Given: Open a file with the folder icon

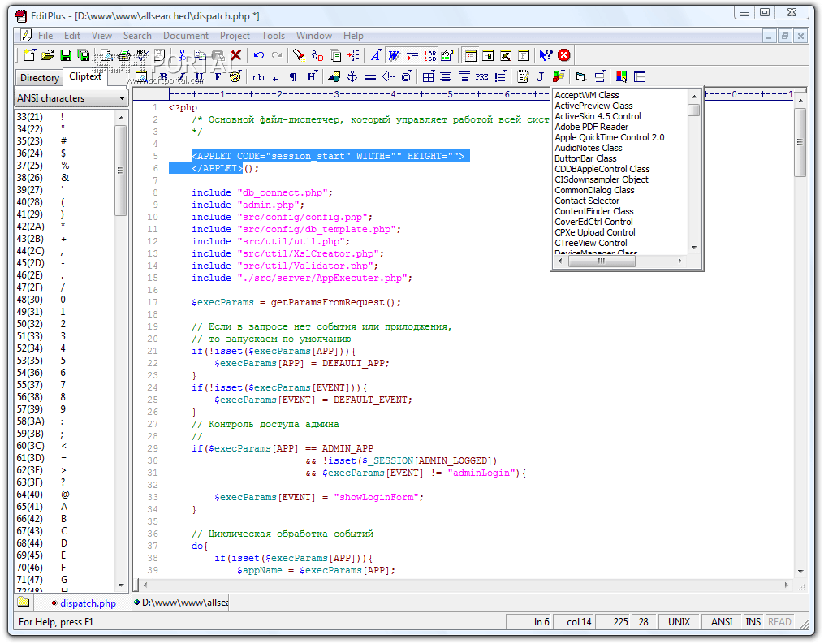Looking at the screenshot, I should coord(48,55).
